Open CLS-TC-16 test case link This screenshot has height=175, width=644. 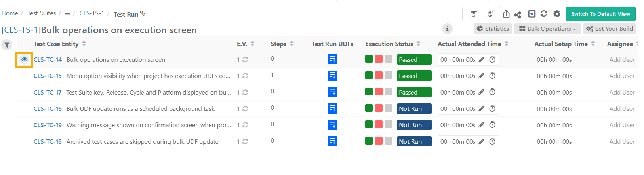click(48, 108)
